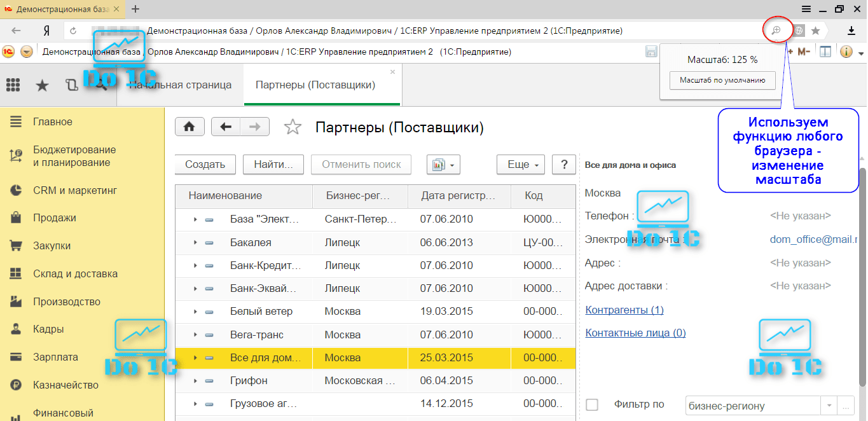Reload the page using refresh icon

(x=73, y=31)
